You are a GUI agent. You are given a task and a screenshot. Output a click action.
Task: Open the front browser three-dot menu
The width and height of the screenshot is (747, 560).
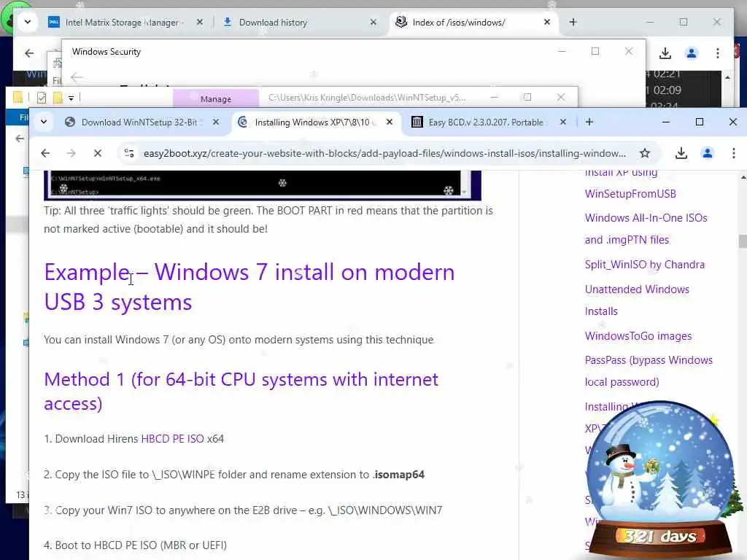733,153
